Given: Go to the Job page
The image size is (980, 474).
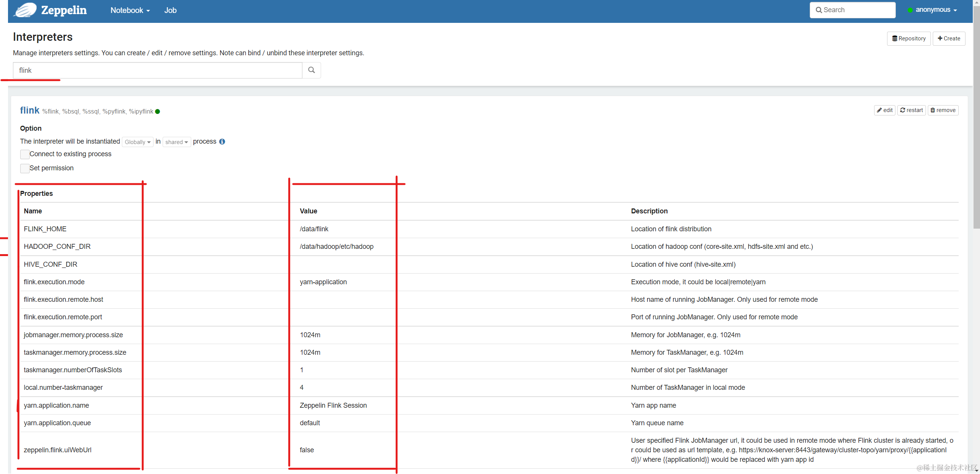Looking at the screenshot, I should [x=170, y=10].
